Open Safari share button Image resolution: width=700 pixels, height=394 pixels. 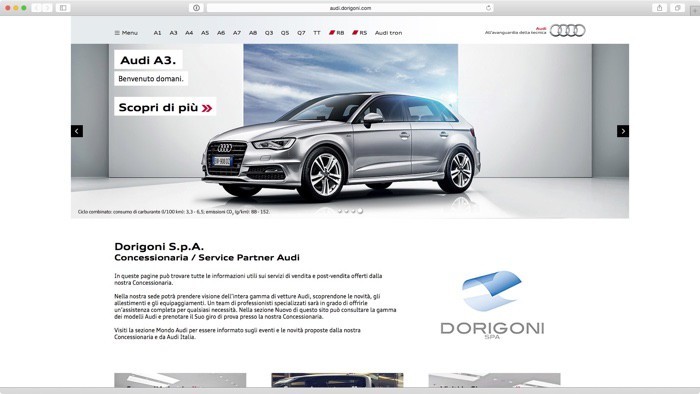659,8
